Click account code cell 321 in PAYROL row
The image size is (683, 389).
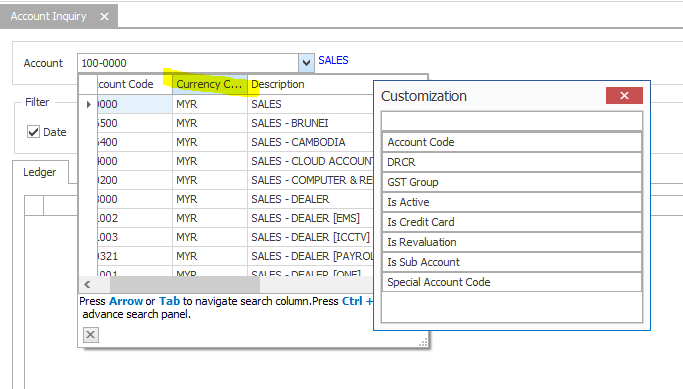[135, 256]
